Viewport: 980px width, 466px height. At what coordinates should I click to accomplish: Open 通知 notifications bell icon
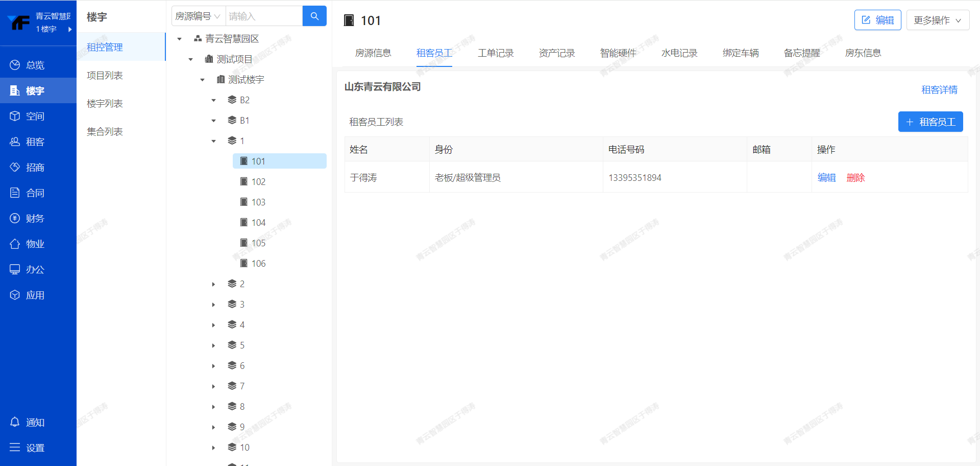[15, 422]
